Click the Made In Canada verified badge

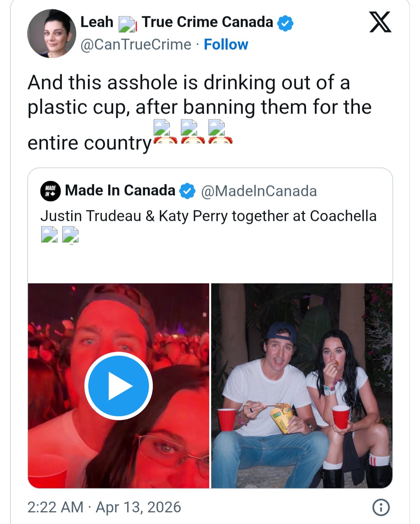(x=187, y=191)
